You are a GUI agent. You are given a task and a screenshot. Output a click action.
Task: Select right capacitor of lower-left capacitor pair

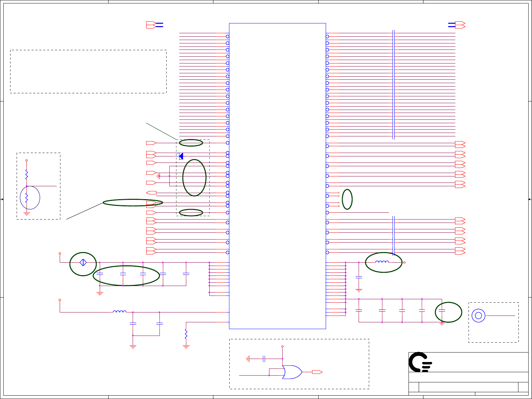(x=159, y=324)
